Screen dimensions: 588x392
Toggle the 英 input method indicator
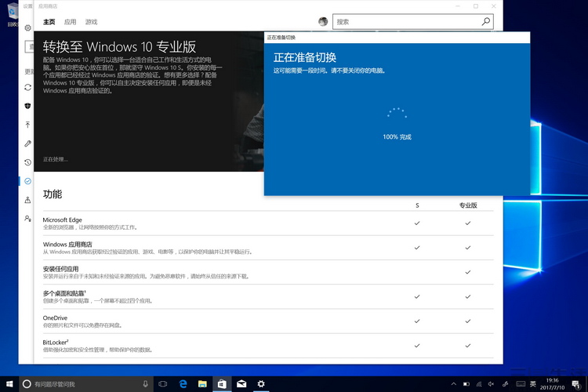coord(533,383)
